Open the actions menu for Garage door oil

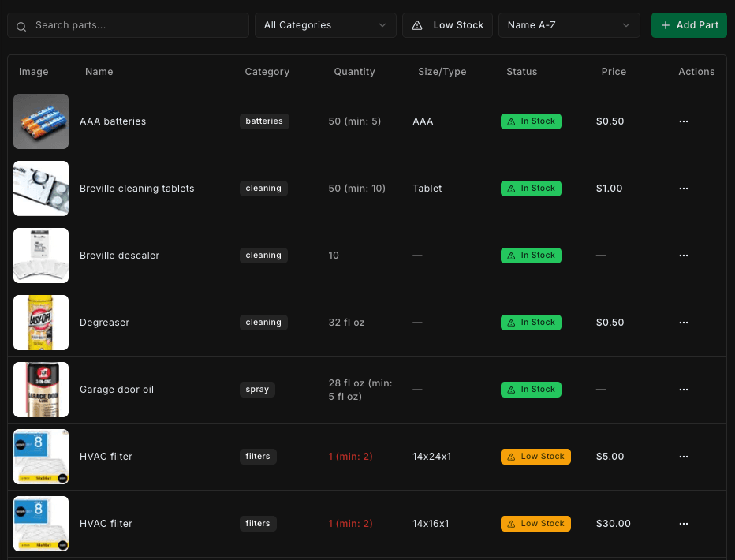[x=683, y=390]
